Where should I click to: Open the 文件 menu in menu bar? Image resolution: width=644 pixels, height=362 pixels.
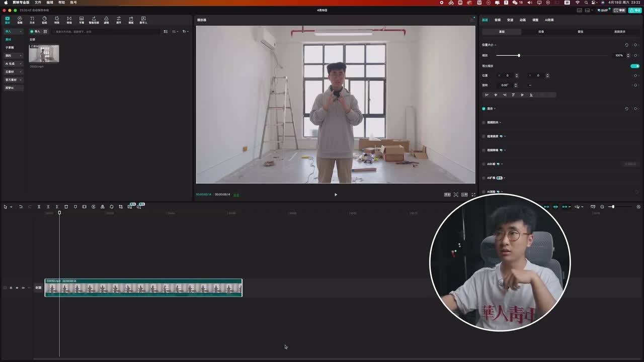tap(38, 3)
